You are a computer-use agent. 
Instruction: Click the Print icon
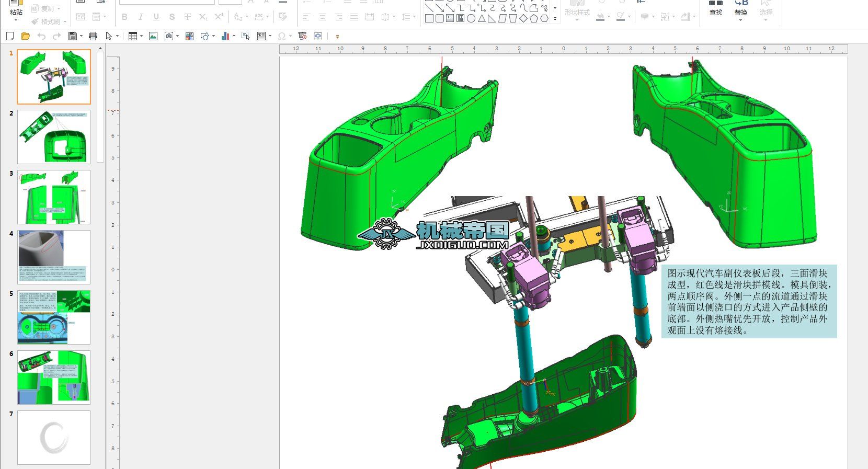(x=93, y=36)
